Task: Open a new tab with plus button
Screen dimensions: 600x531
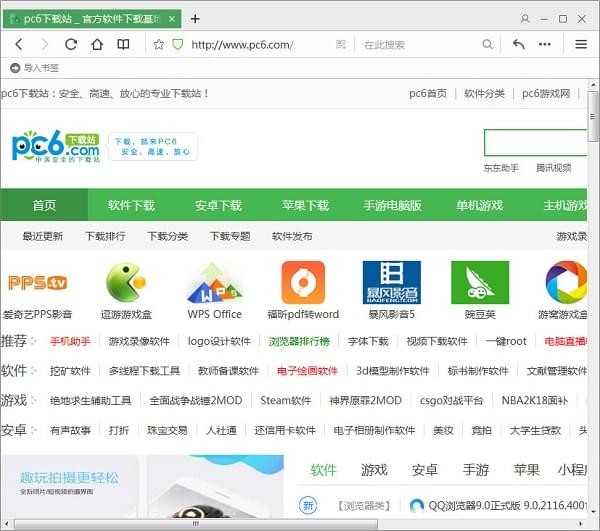Action: point(195,18)
